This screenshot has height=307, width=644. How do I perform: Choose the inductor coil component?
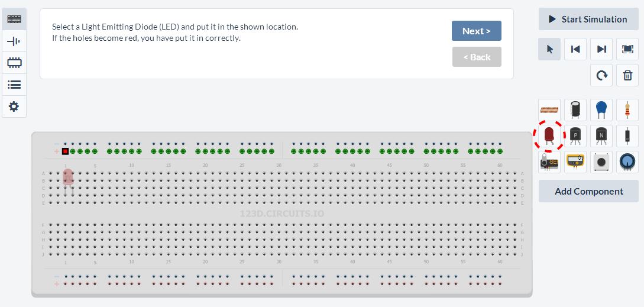[x=549, y=110]
